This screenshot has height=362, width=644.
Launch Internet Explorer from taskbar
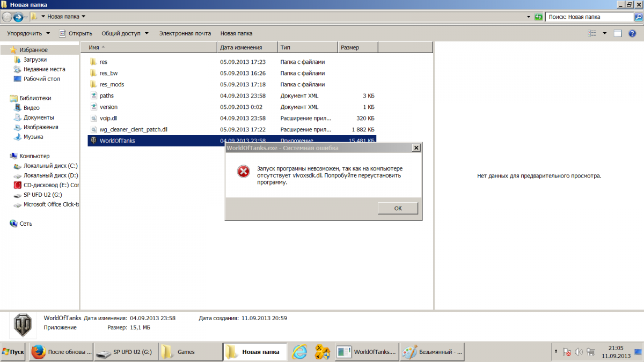[x=299, y=352]
